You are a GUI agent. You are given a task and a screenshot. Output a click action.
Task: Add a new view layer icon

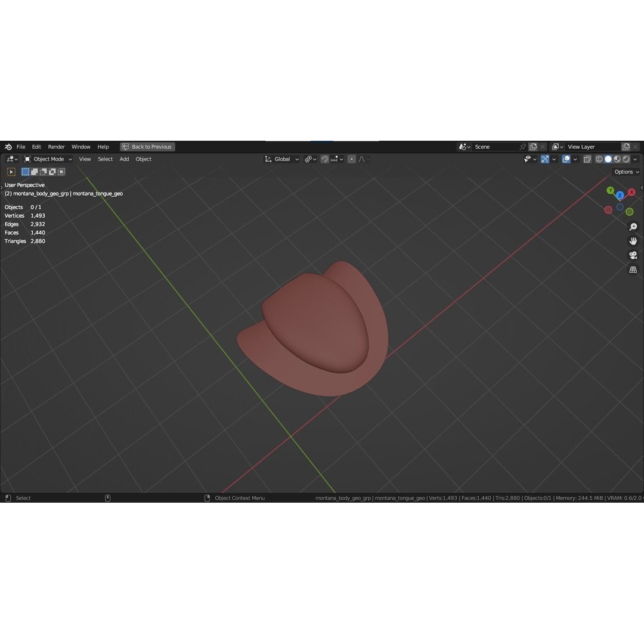[x=626, y=147]
